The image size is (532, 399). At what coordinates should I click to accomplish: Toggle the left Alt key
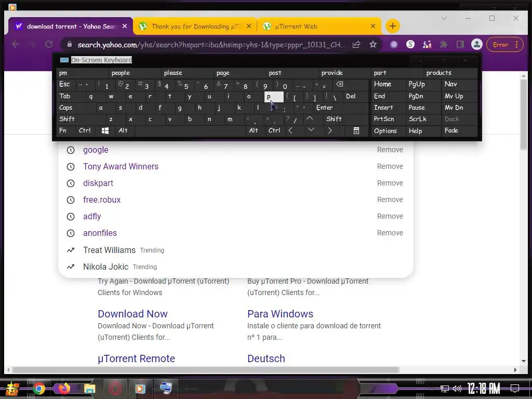(x=125, y=130)
